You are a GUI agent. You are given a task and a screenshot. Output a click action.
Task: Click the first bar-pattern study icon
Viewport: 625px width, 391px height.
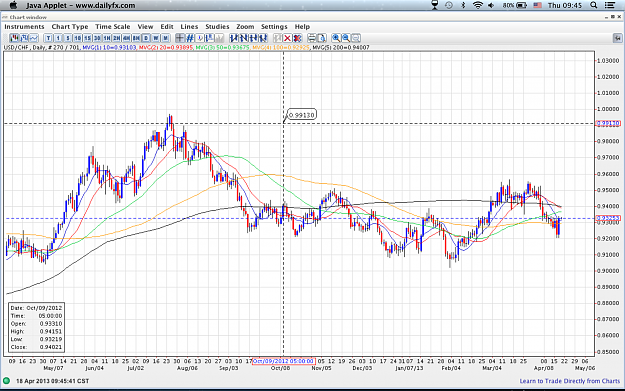point(234,38)
